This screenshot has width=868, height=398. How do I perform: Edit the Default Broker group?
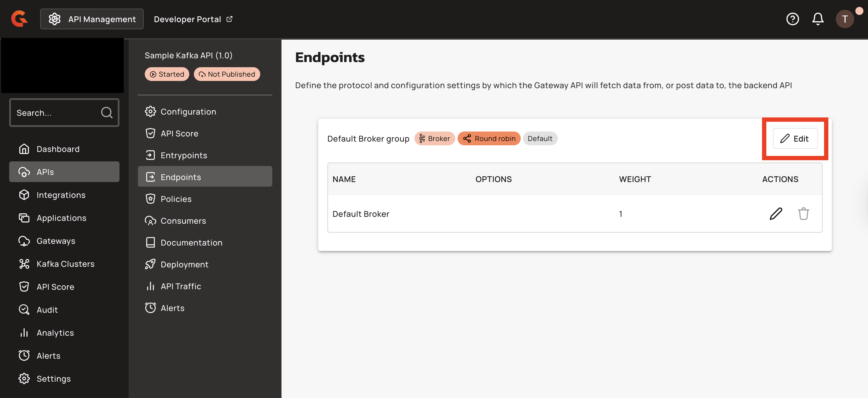795,138
